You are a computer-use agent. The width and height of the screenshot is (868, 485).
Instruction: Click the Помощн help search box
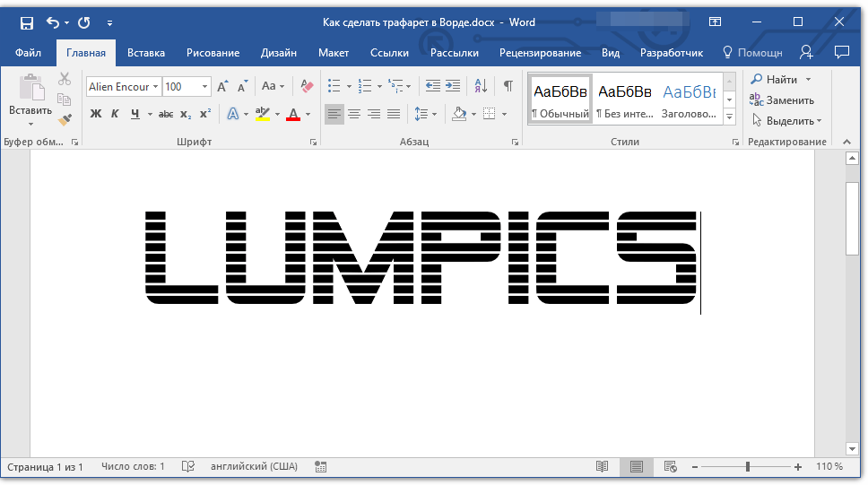coord(753,53)
